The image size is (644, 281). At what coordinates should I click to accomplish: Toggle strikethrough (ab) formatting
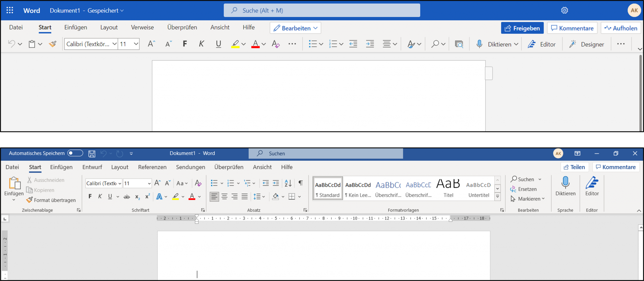(x=127, y=197)
